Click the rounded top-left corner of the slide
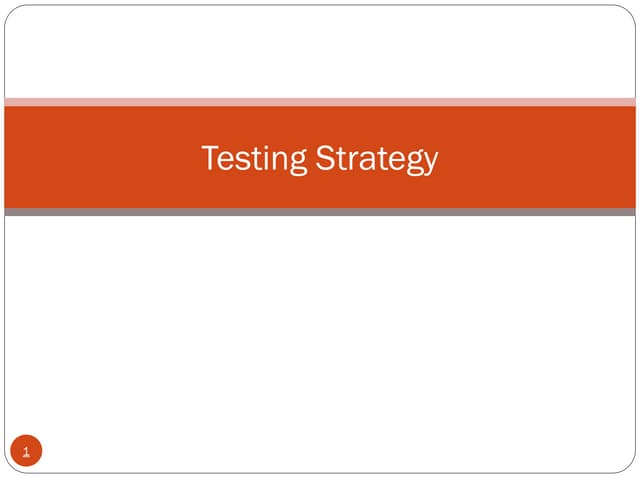Image resolution: width=640 pixels, height=480 pixels. click(10, 11)
